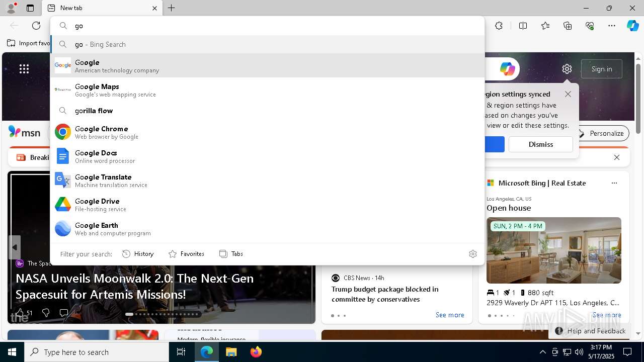This screenshot has width=644, height=362.
Task: Open Task View on taskbar
Action: click(181, 352)
